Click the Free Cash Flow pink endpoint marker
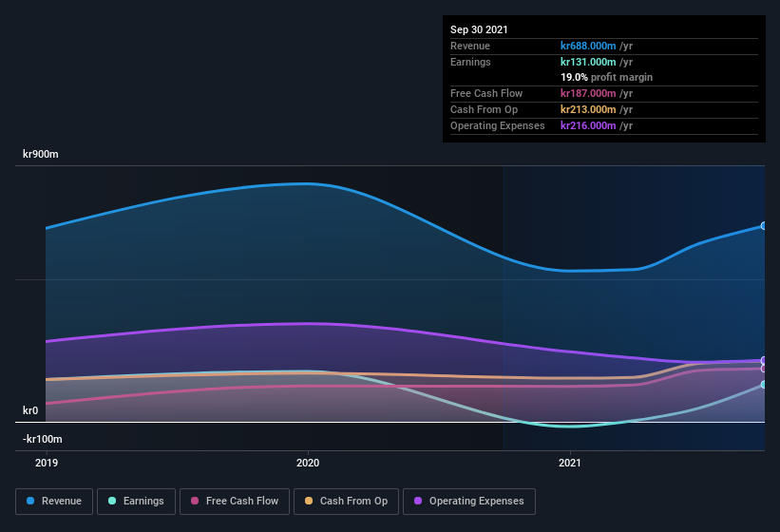 (764, 369)
